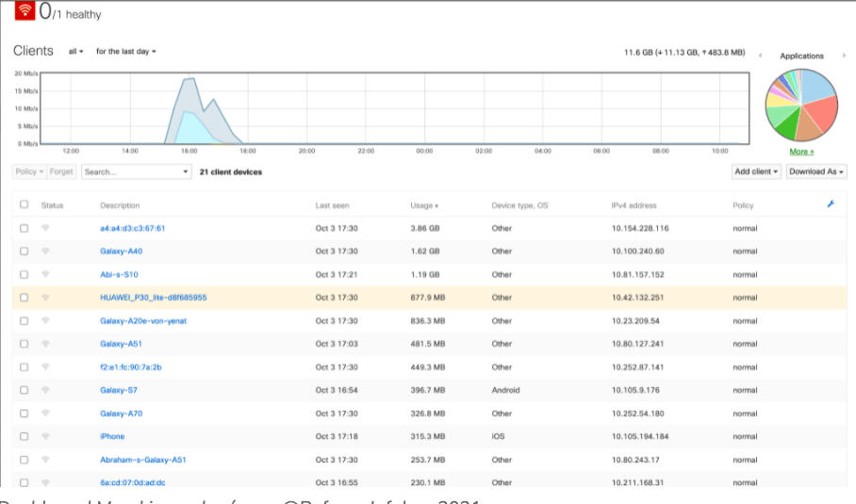Image resolution: width=856 pixels, height=504 pixels.
Task: Click the status wifi icon for Galaxy-S7
Action: pyautogui.click(x=46, y=390)
